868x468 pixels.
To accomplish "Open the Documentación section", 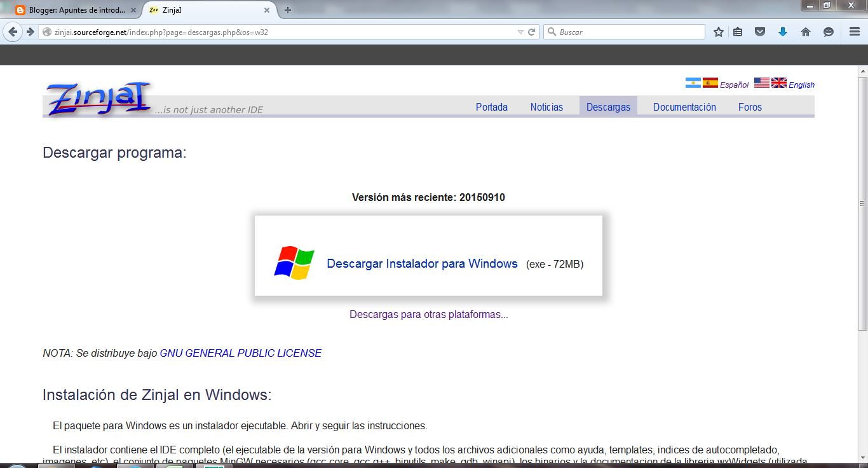I will 684,107.
